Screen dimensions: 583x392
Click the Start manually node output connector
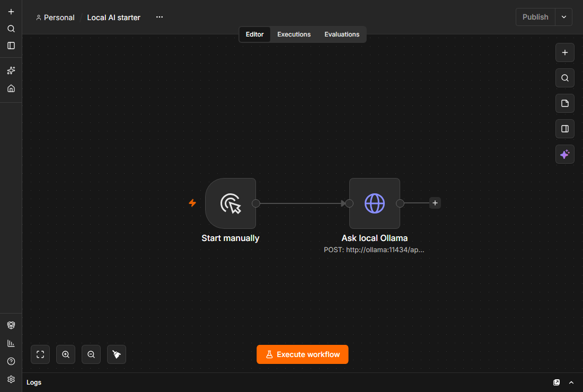click(256, 203)
